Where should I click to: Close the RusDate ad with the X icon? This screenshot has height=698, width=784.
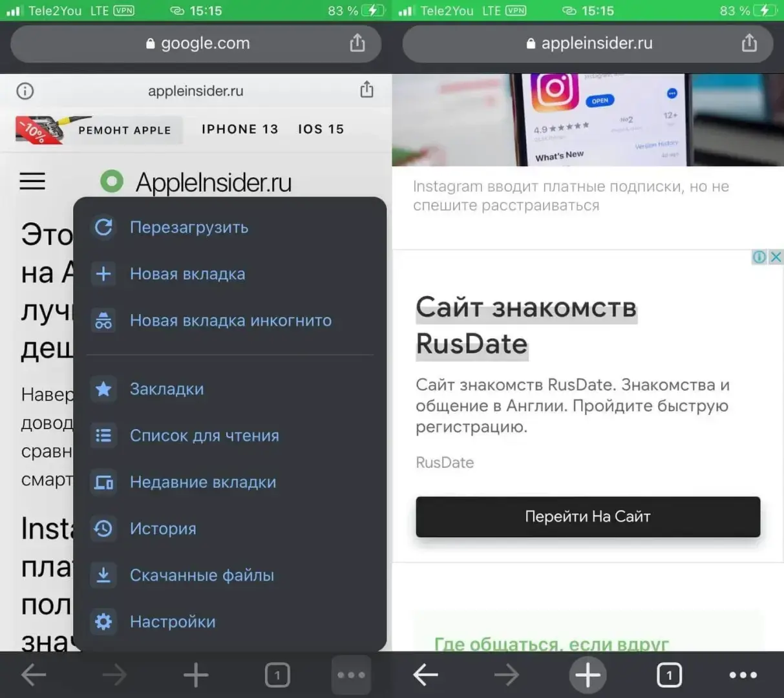coord(776,257)
